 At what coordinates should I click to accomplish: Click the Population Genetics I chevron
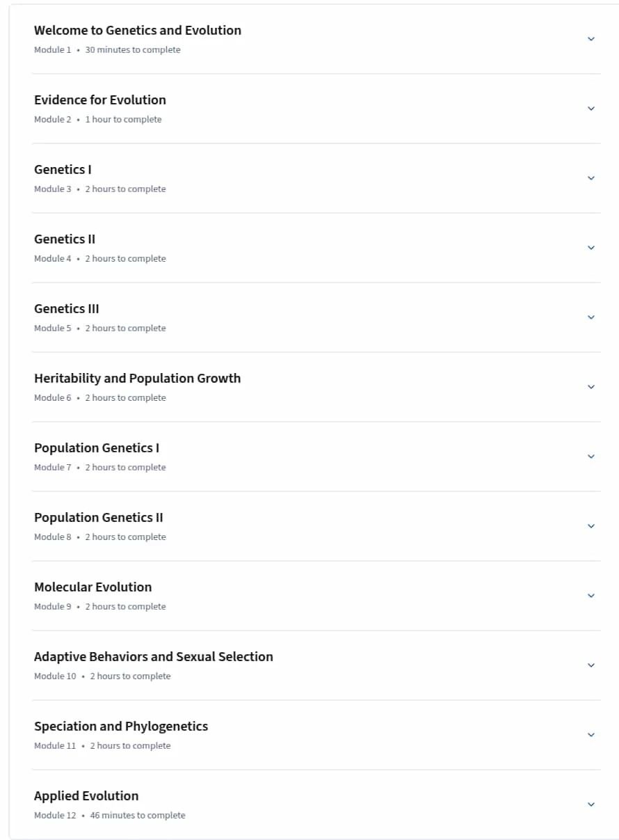(591, 457)
